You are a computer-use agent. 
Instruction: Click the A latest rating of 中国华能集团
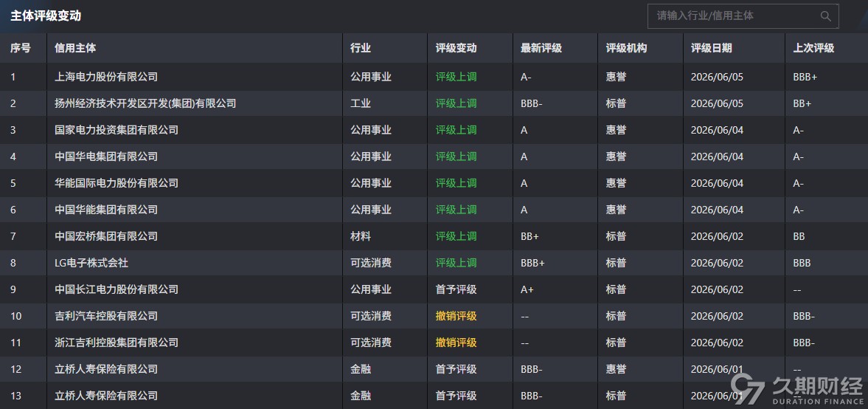[524, 210]
